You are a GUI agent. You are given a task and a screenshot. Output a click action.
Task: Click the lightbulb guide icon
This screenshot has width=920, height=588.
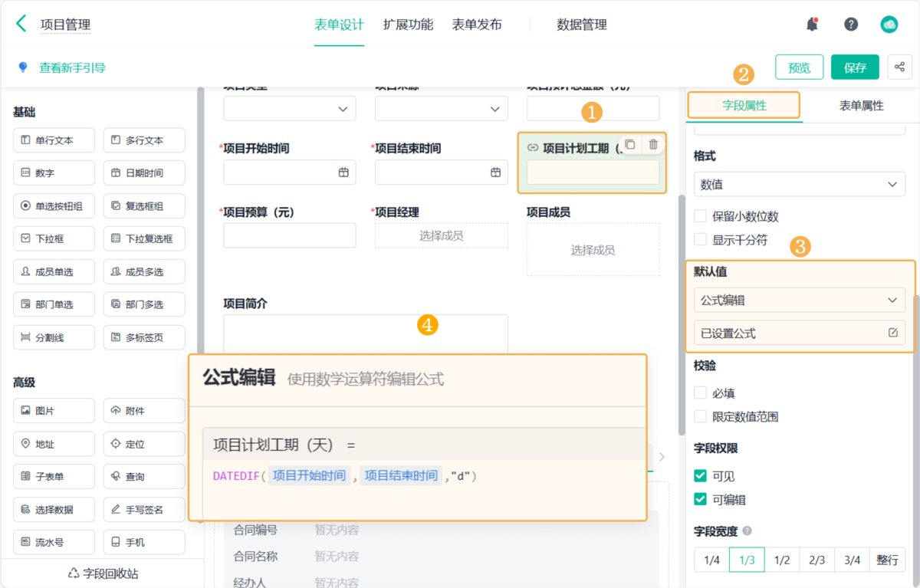tap(23, 67)
